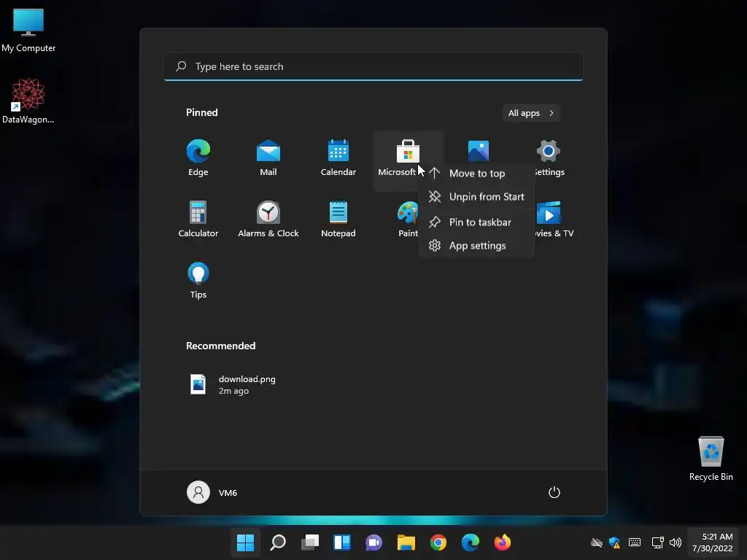Launch Microsoft Edge from the taskbar
Image resolution: width=747 pixels, height=560 pixels.
471,542
